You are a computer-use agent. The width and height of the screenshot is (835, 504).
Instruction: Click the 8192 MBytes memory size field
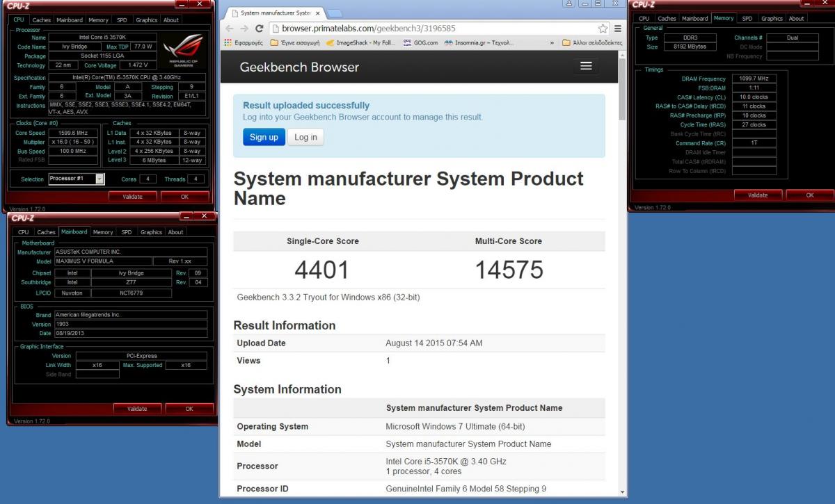(690, 47)
